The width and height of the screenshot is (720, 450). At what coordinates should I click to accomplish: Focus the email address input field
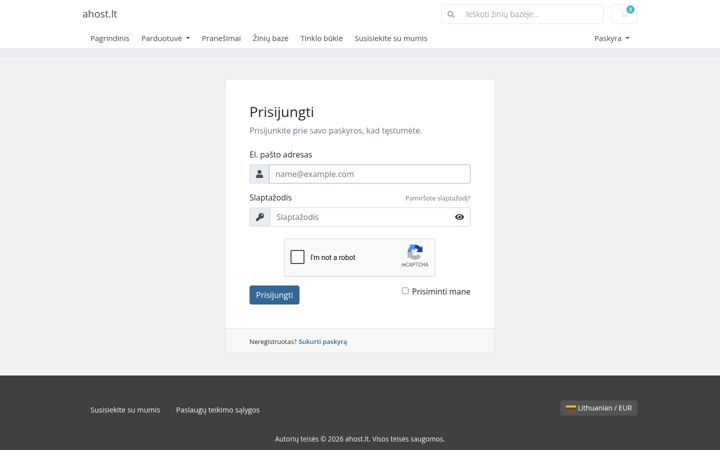(x=370, y=174)
